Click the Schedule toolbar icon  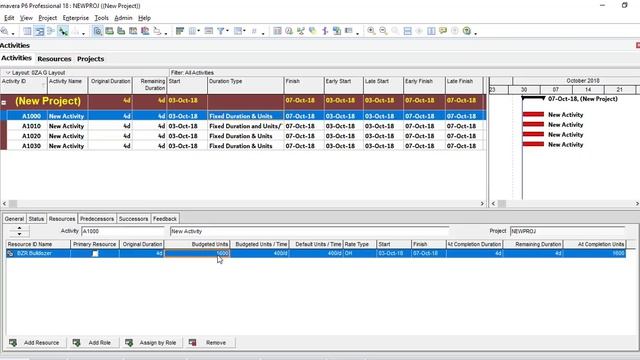pyautogui.click(x=277, y=31)
